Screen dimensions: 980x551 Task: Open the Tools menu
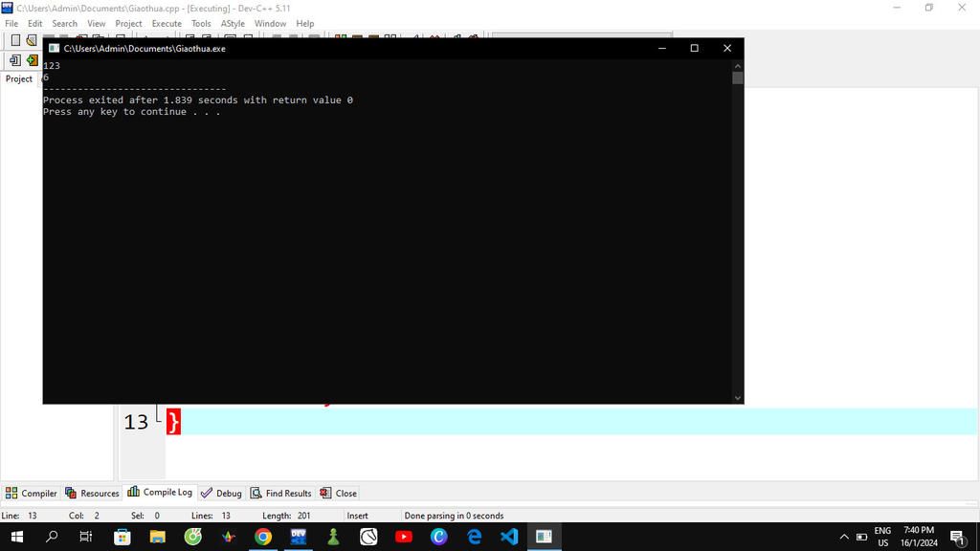click(x=201, y=24)
